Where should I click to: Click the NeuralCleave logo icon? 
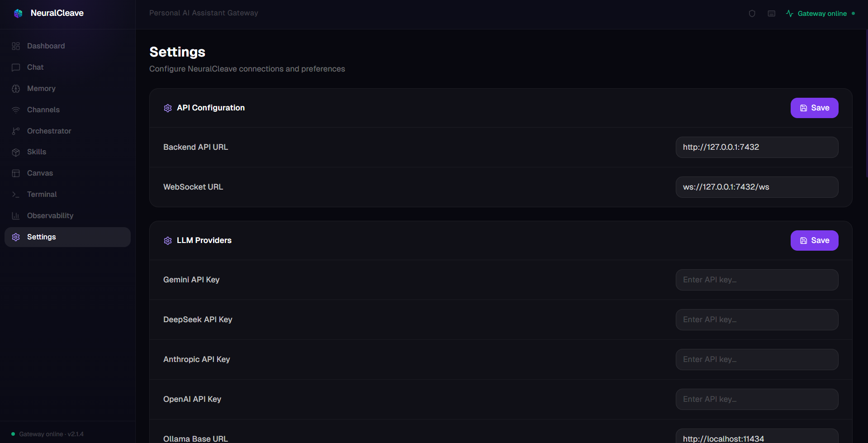pos(18,14)
